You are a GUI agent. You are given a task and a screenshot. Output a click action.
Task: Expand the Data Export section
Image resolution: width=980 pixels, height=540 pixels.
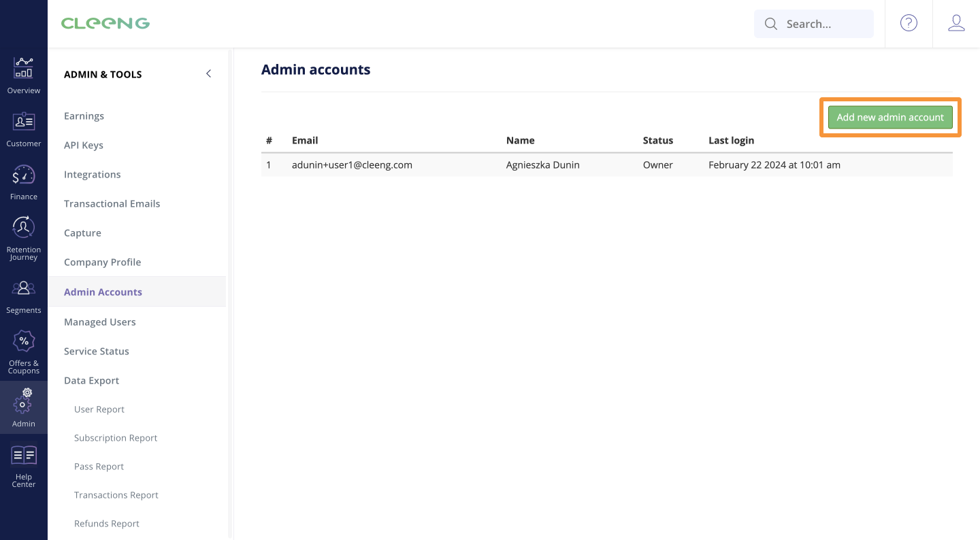click(x=91, y=380)
